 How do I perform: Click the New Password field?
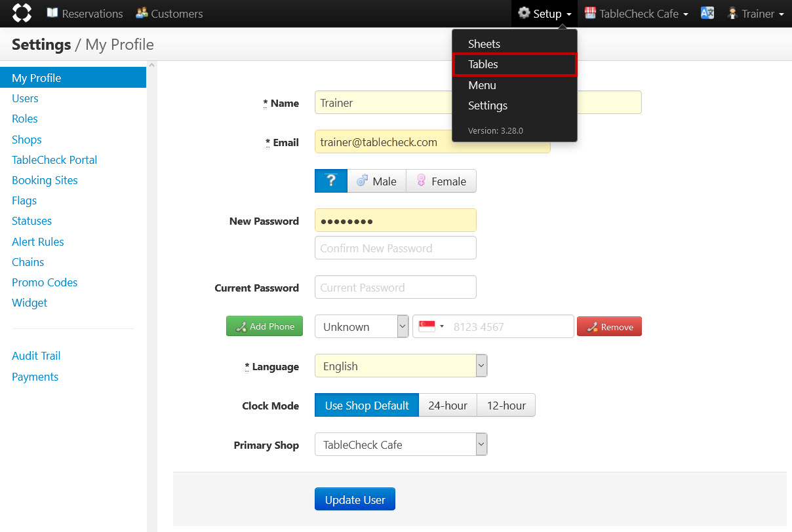click(x=395, y=220)
